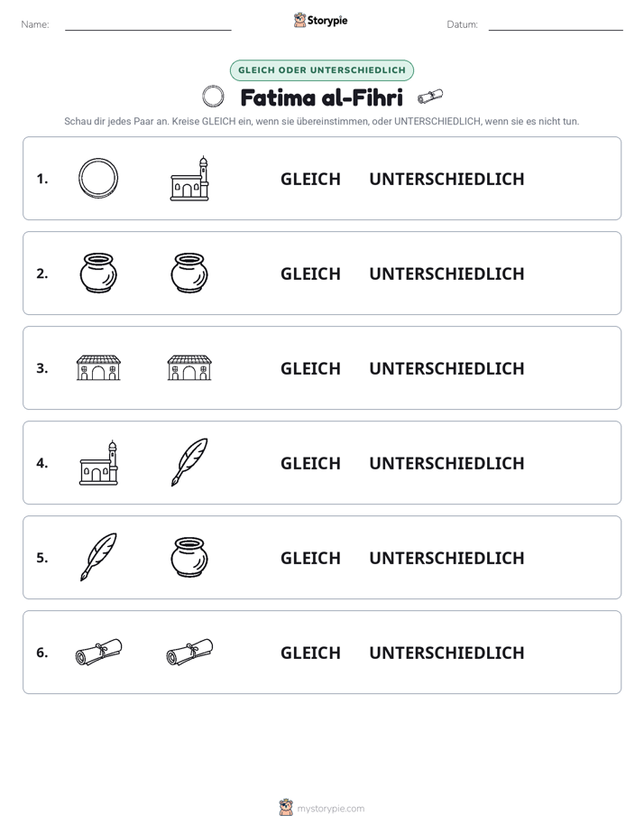Click the coin icon in row 1

tap(98, 178)
